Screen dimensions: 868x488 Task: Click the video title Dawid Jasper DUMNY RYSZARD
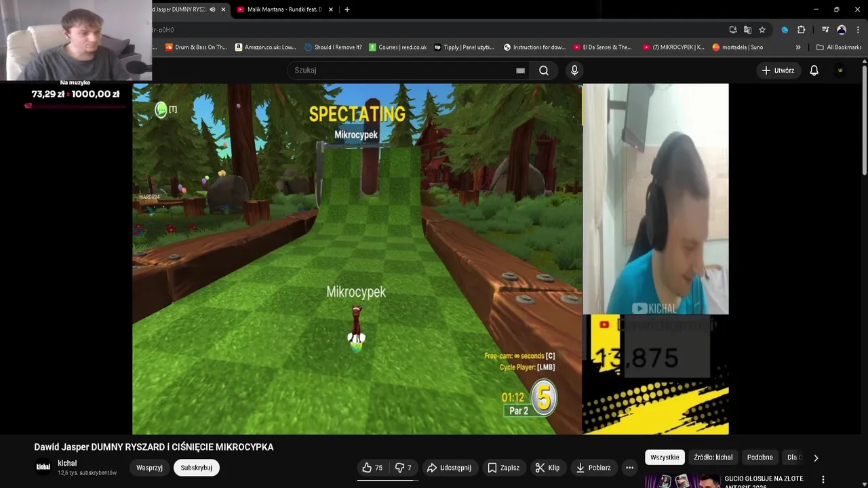click(154, 447)
